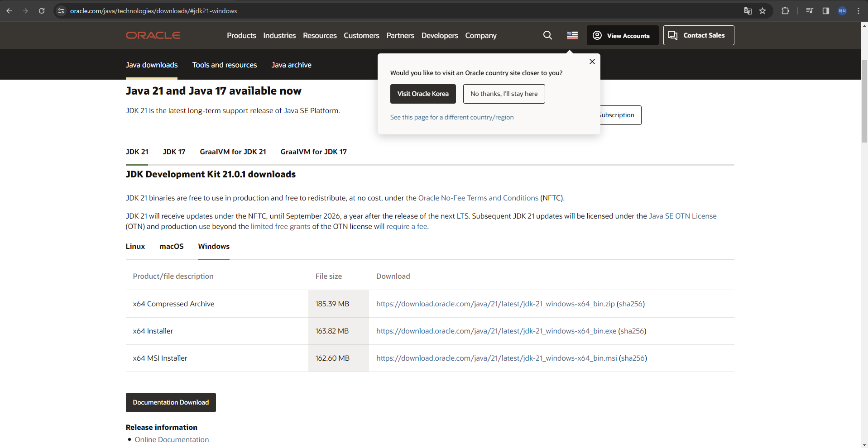Viewport: 868px width, 448px height.
Task: Open the Online Documentation link
Action: [172, 439]
